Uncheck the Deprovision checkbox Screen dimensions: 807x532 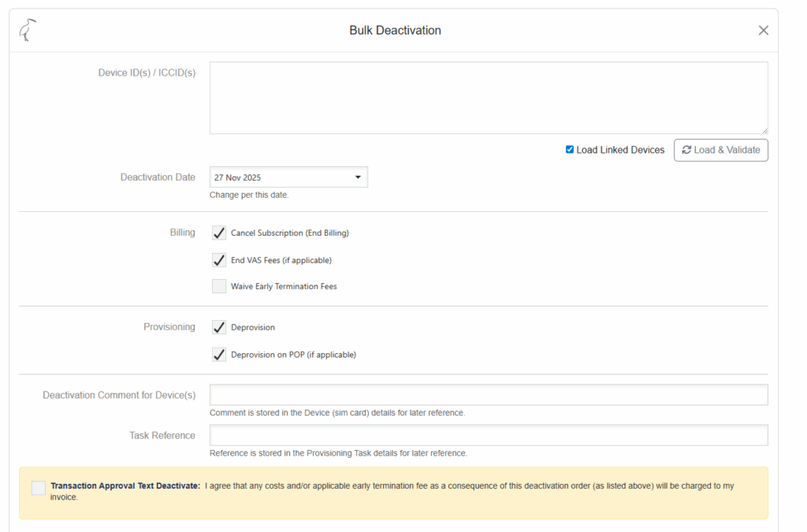219,327
